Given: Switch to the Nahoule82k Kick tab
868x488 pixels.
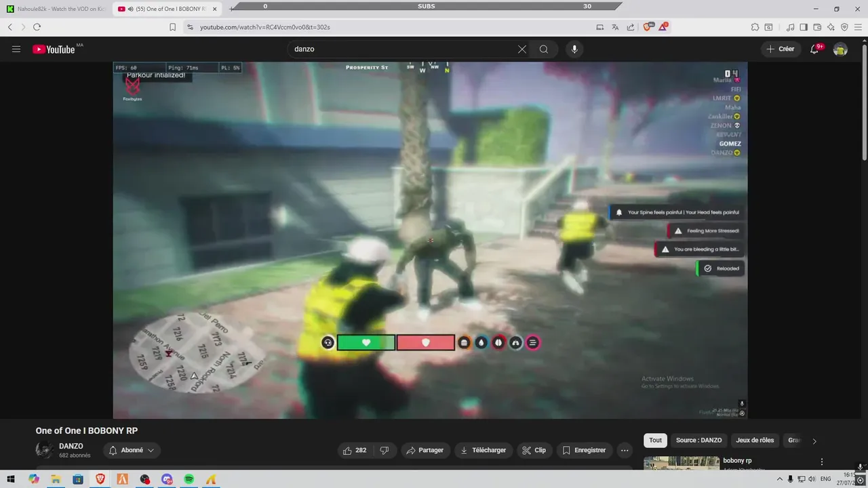Looking at the screenshot, I should (x=56, y=9).
